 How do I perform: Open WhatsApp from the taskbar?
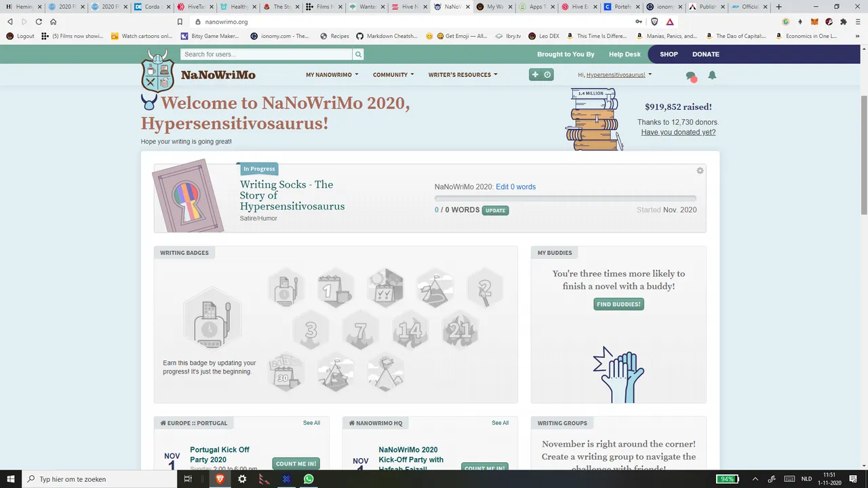coord(309,479)
